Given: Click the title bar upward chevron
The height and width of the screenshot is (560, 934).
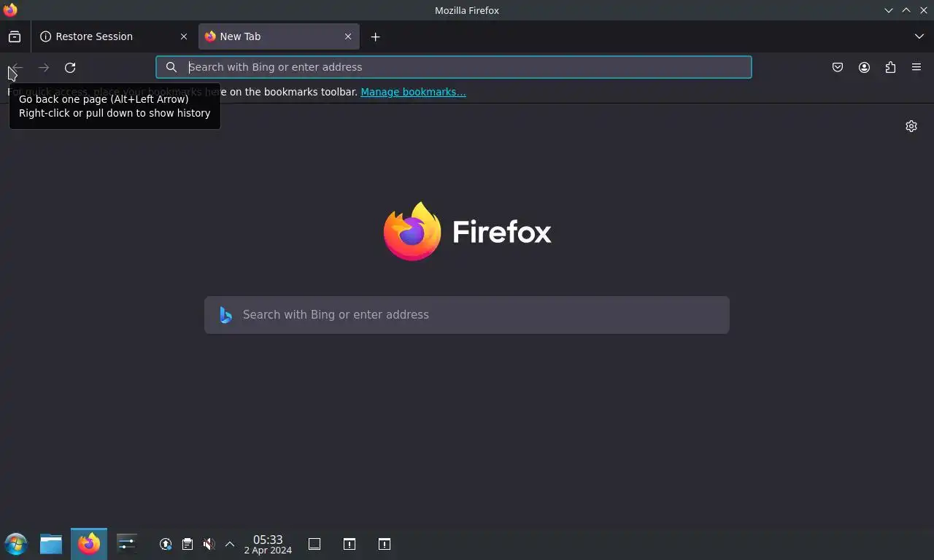Looking at the screenshot, I should 906,10.
